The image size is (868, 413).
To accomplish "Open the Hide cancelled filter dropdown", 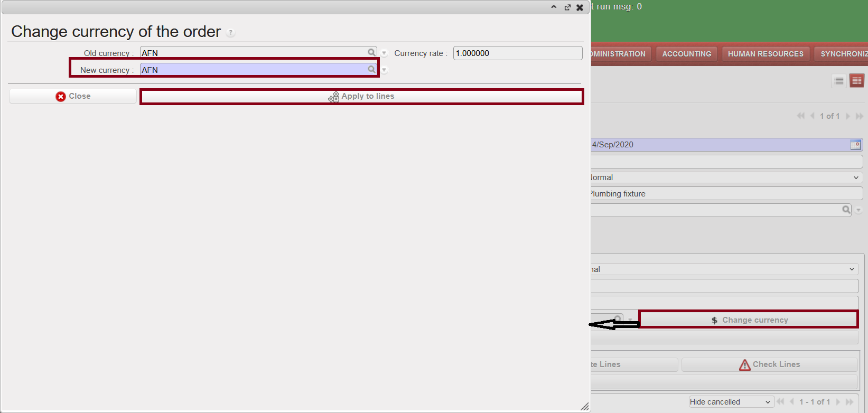I will coord(731,402).
